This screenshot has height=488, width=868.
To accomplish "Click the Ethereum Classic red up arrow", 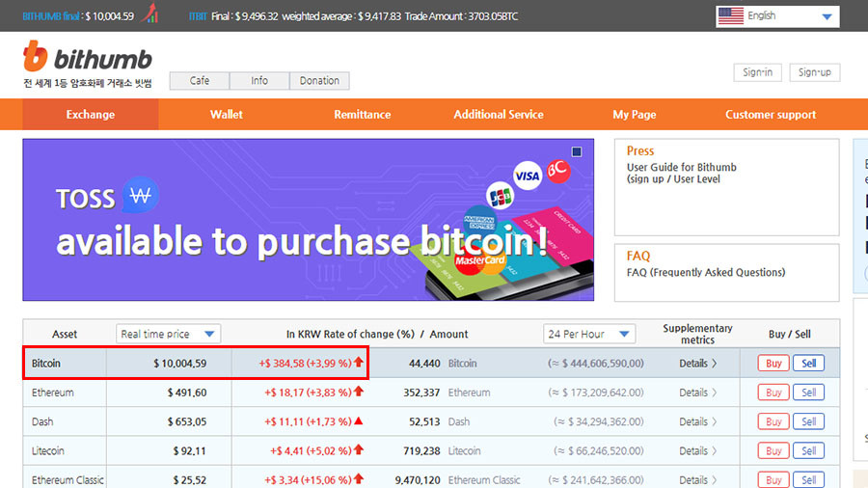I will coord(359,479).
